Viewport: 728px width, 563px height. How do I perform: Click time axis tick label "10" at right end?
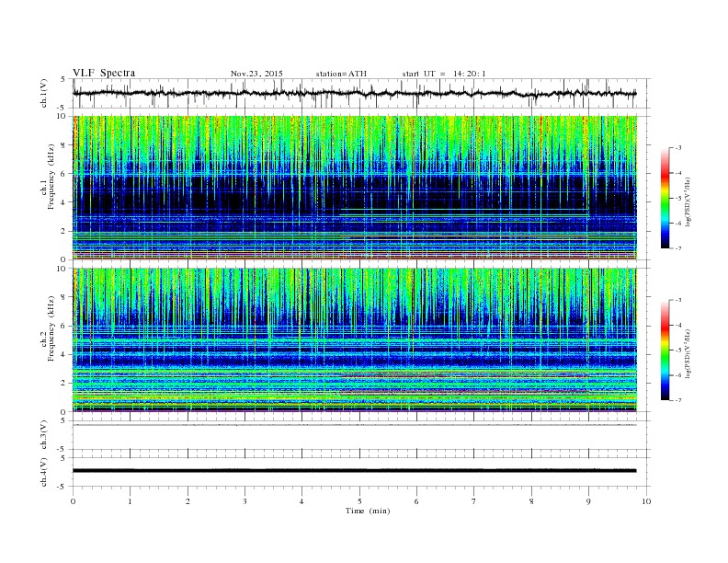(x=646, y=501)
